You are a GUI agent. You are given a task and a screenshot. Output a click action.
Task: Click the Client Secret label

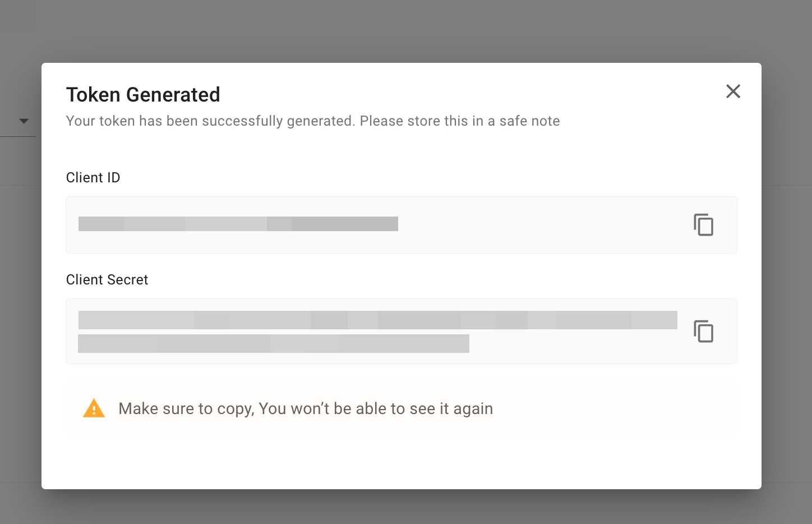click(x=107, y=279)
